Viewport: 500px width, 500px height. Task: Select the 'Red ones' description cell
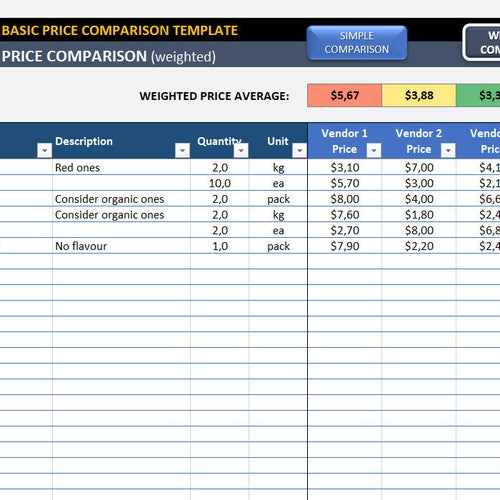(121, 167)
